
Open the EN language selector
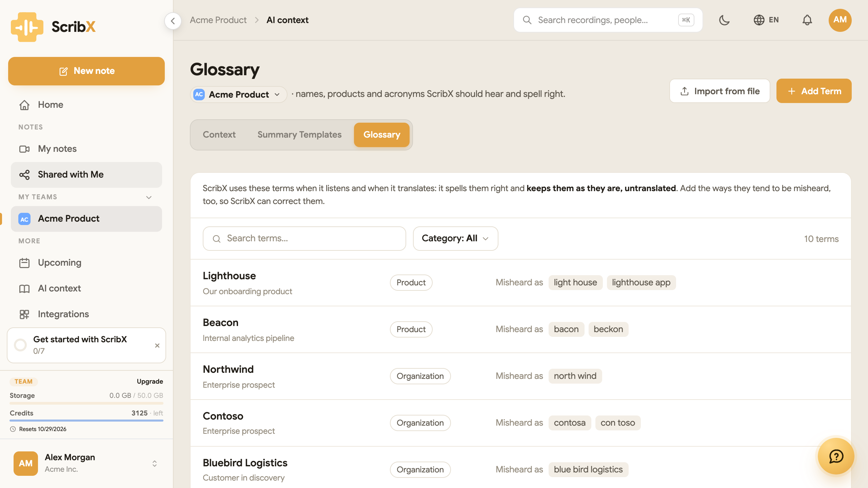pyautogui.click(x=766, y=20)
